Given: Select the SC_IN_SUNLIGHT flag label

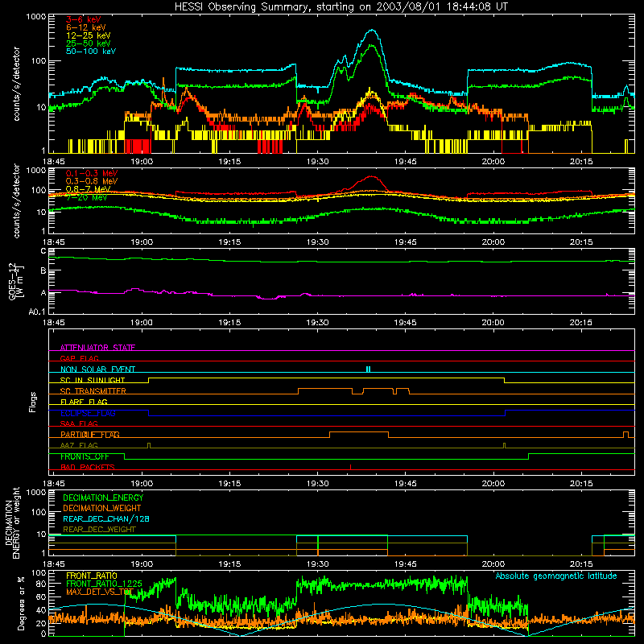Looking at the screenshot, I should click(93, 380).
